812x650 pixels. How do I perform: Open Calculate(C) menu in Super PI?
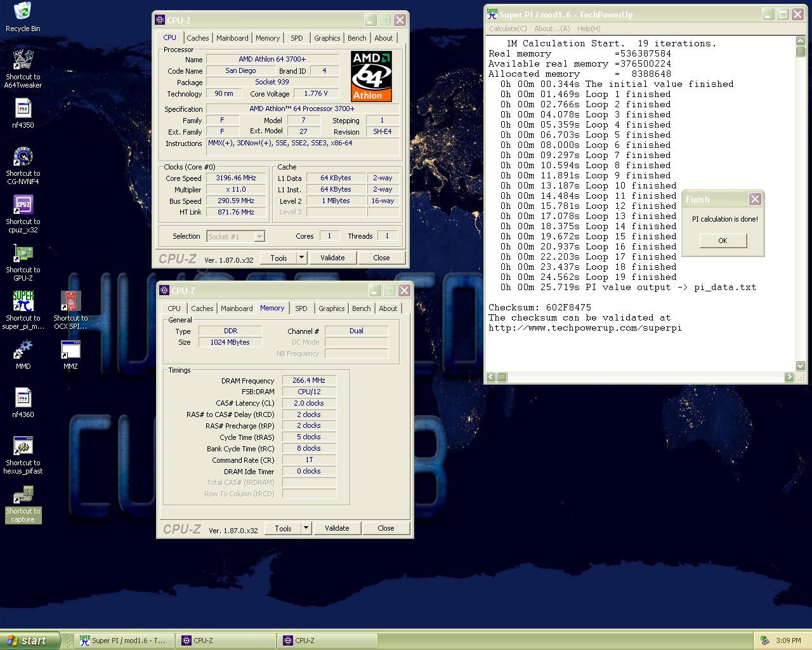[507, 29]
